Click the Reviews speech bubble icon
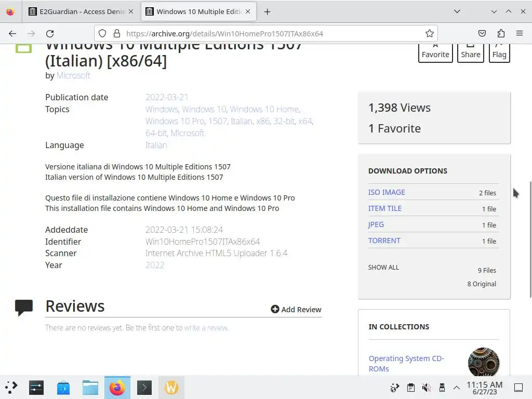The width and height of the screenshot is (532, 399). pos(24,308)
